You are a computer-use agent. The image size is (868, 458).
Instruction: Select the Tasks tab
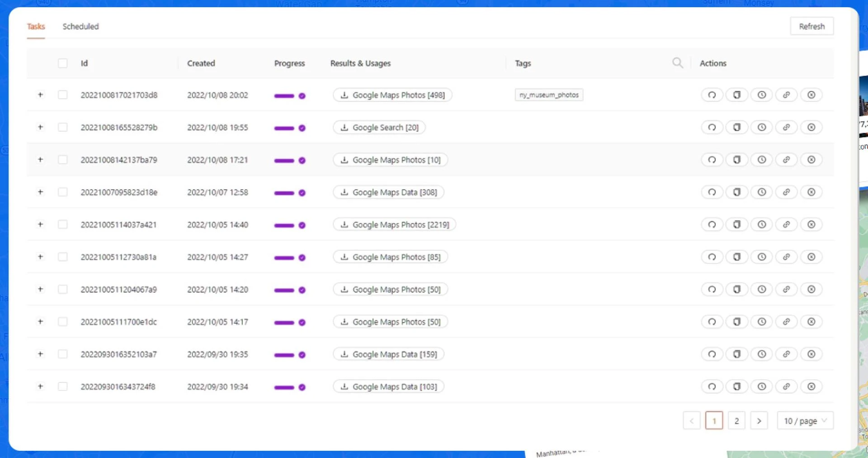point(36,27)
